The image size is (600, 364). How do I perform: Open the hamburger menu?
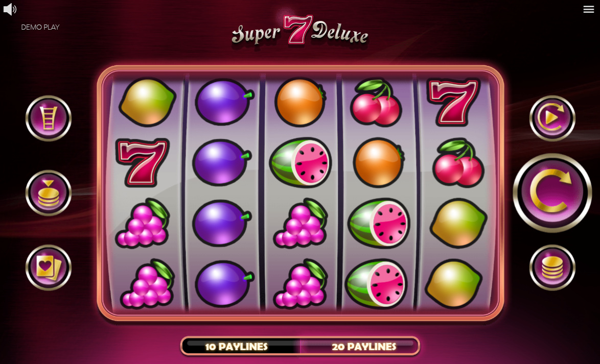pyautogui.click(x=589, y=9)
